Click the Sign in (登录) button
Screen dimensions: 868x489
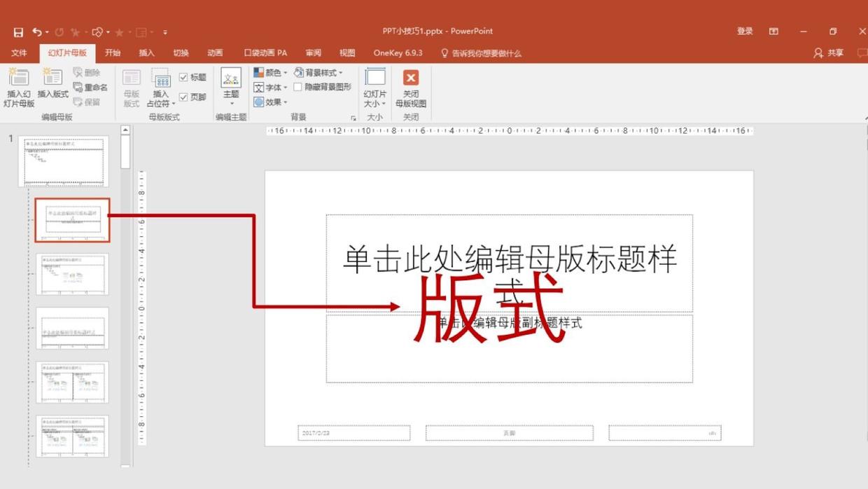(745, 32)
